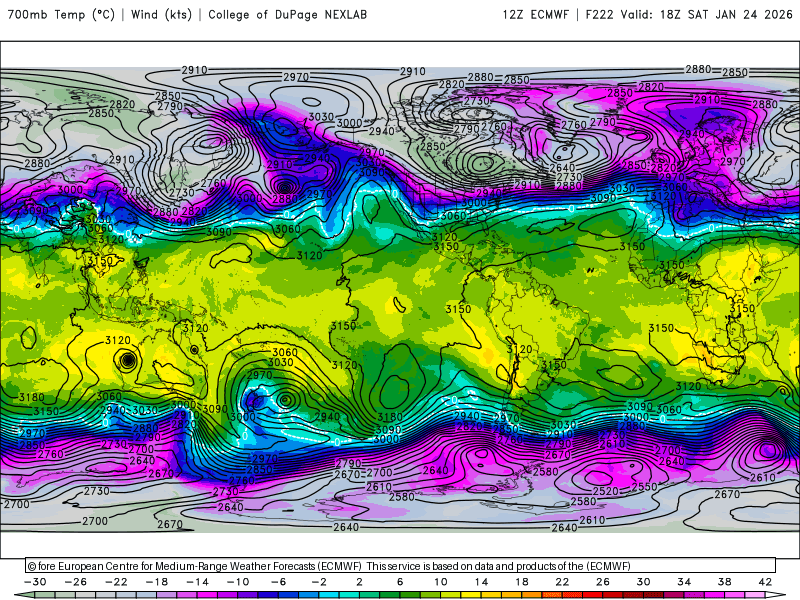Select the 38 colorbar label

pyautogui.click(x=724, y=582)
